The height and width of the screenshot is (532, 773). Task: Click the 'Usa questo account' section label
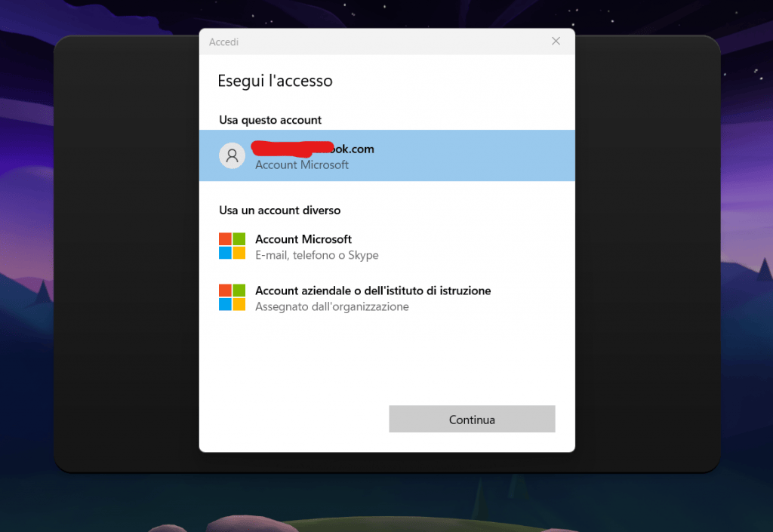coord(270,120)
